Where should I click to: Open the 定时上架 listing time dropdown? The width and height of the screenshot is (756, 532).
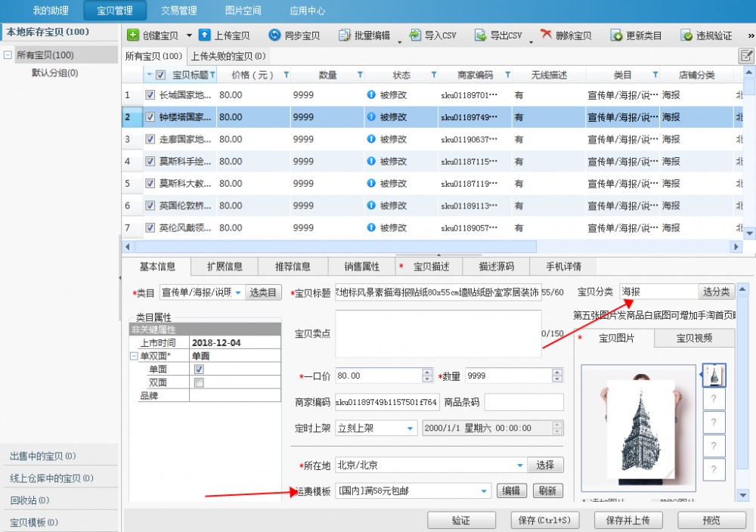tap(411, 428)
